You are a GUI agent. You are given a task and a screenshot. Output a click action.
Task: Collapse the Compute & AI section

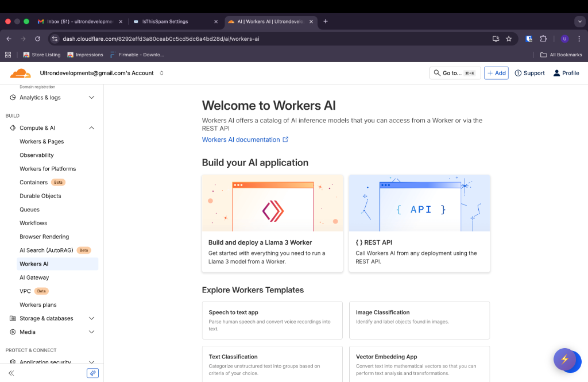coord(91,128)
